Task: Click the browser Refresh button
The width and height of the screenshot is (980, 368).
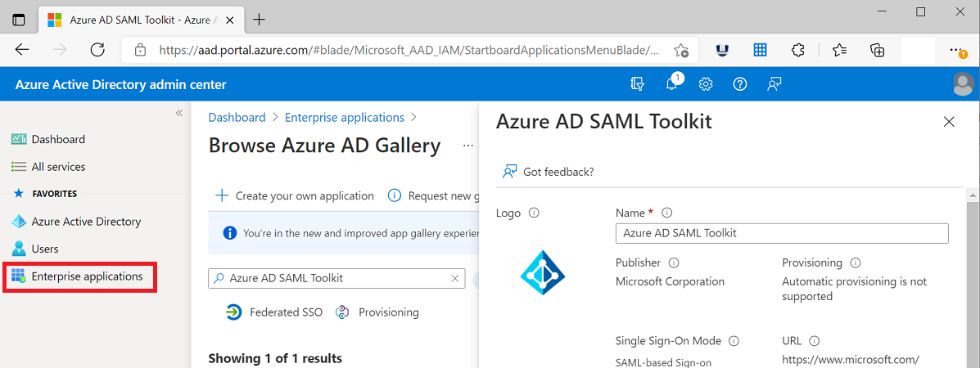Action: [x=97, y=50]
